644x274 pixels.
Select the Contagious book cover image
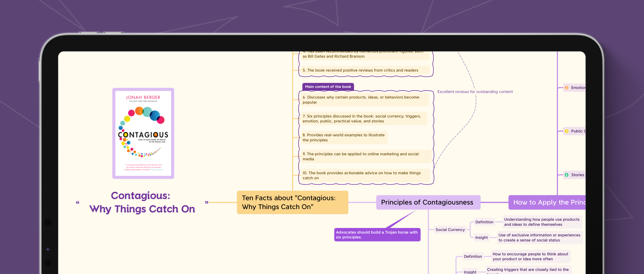[x=143, y=133]
